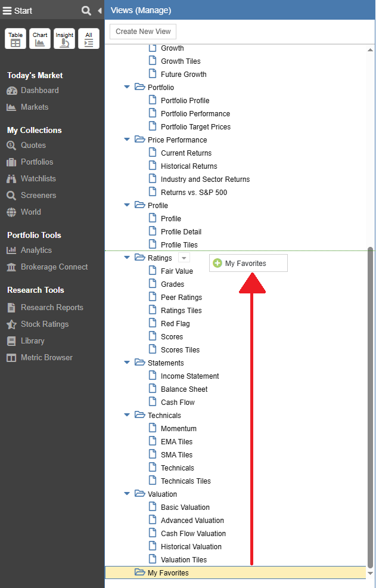Open the Start hamburger menu
Screen dimensions: 376x588
[7, 11]
